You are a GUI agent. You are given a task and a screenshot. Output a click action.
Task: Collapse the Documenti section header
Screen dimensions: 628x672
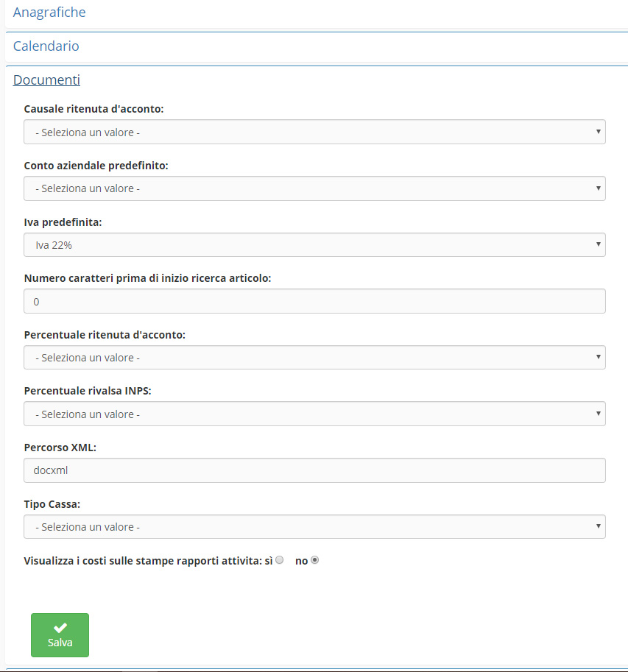(x=46, y=80)
